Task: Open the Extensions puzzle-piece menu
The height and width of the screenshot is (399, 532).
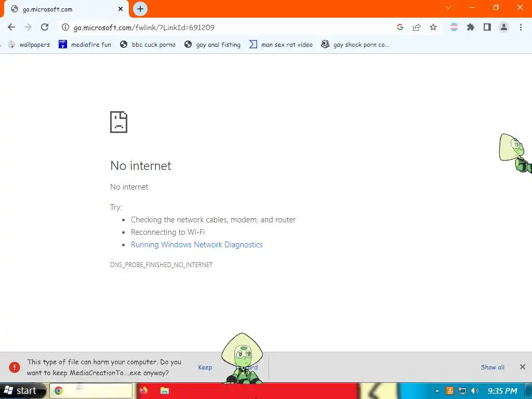Action: (471, 28)
